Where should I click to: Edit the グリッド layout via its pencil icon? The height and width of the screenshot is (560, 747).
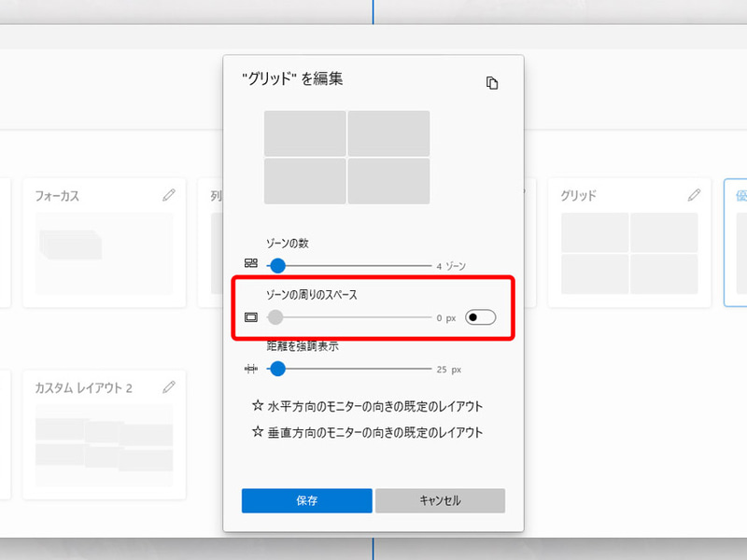coord(695,196)
